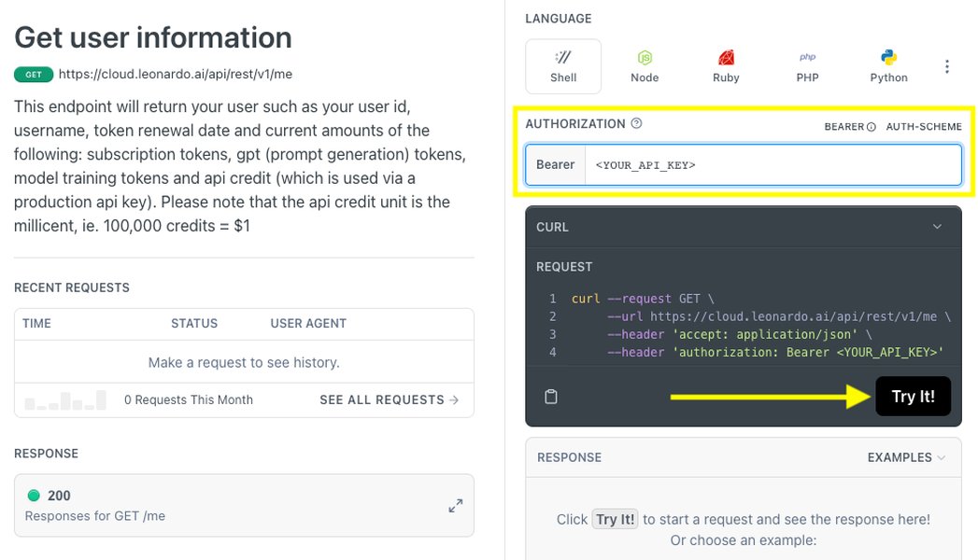Copy cURL request with clipboard icon
The image size is (978, 560).
coord(551,396)
